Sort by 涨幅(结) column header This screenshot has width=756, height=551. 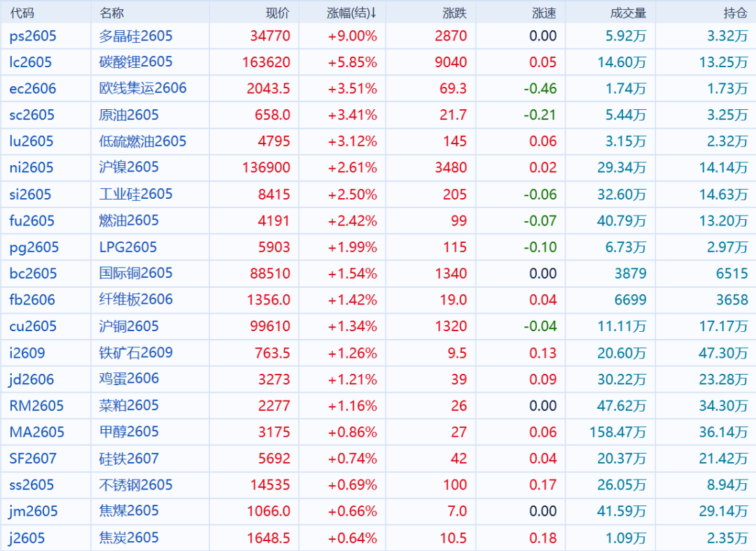click(351, 13)
